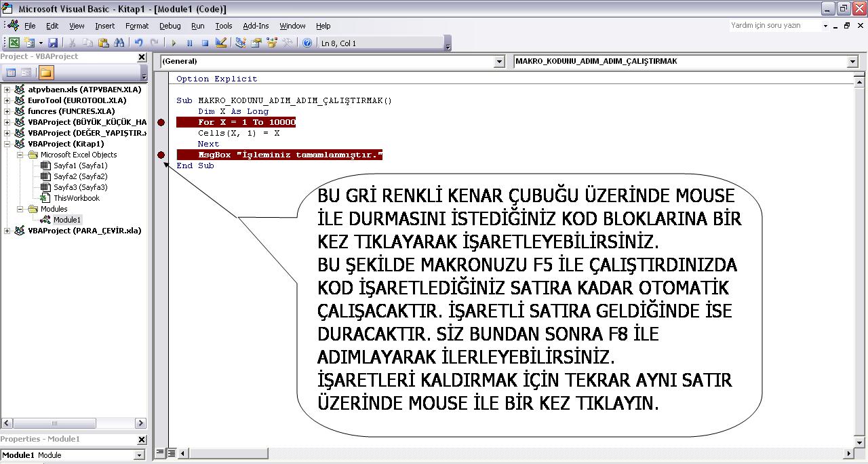Expand the VBAProject (PARA_ÇEVİR.xla) tree node
This screenshot has height=464, width=868.
click(7, 231)
